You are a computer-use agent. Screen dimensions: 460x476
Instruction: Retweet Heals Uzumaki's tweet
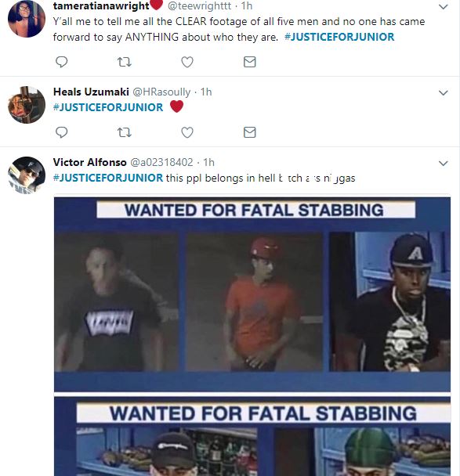pyautogui.click(x=125, y=132)
